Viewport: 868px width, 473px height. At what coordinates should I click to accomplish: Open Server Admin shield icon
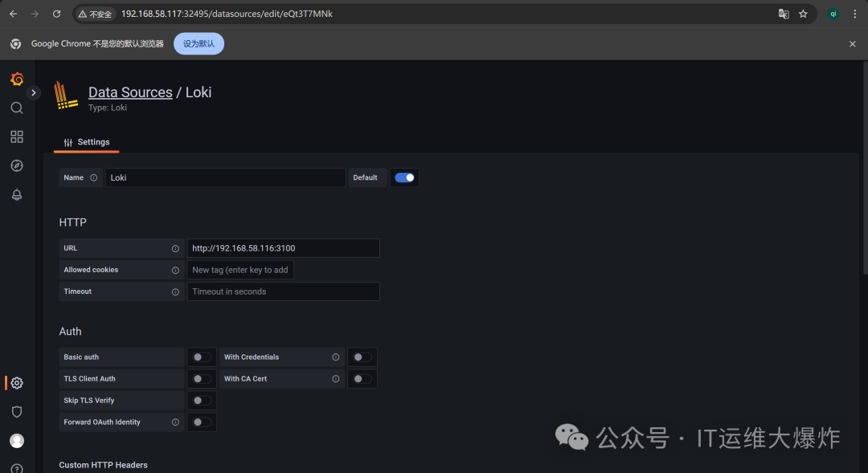click(17, 412)
